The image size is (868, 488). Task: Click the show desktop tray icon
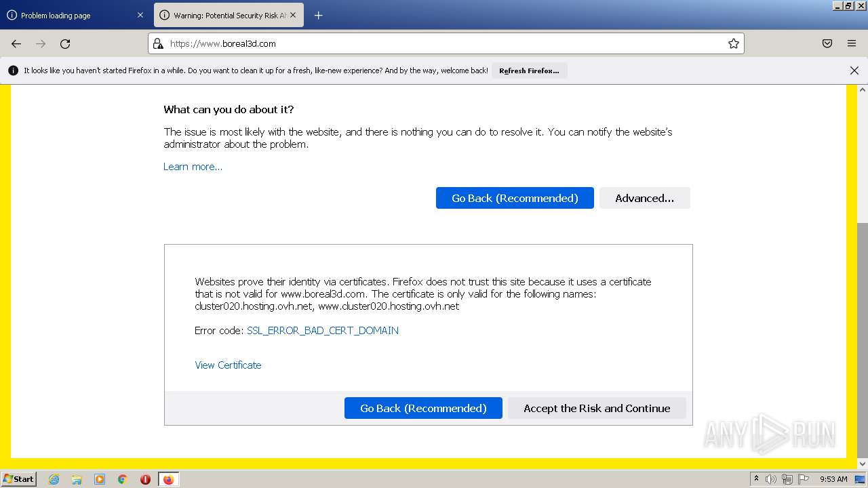click(x=860, y=479)
